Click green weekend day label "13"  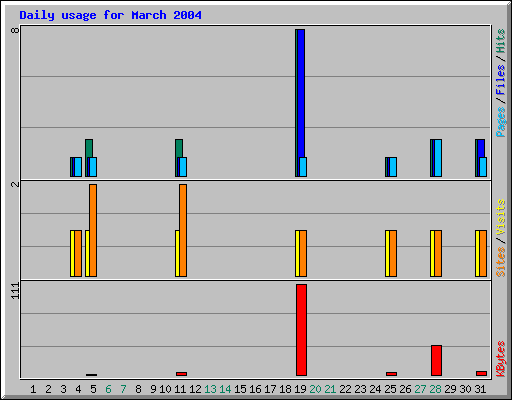pyautogui.click(x=210, y=389)
